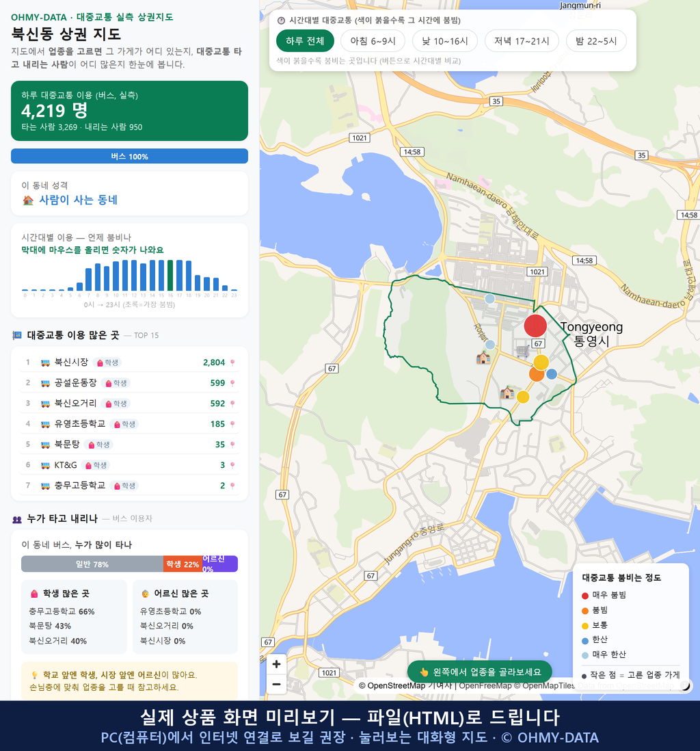Click the bus icon in the 북신시장 row
700x751 pixels.
(46, 363)
